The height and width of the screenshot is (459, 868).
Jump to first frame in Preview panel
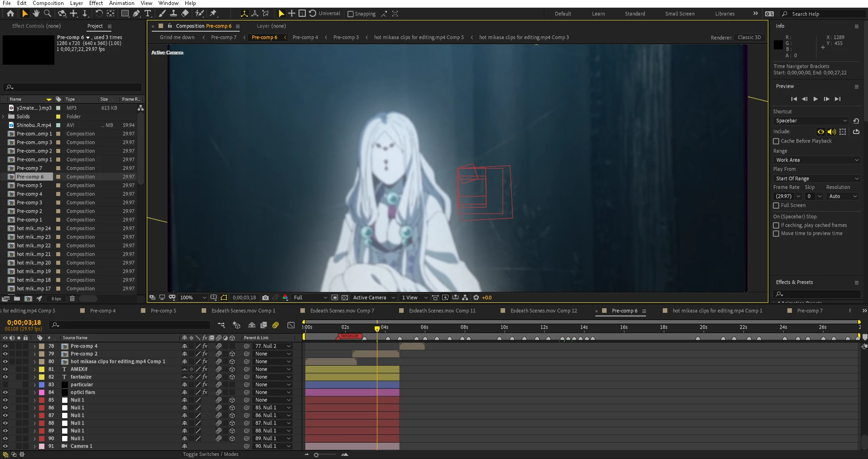794,99
